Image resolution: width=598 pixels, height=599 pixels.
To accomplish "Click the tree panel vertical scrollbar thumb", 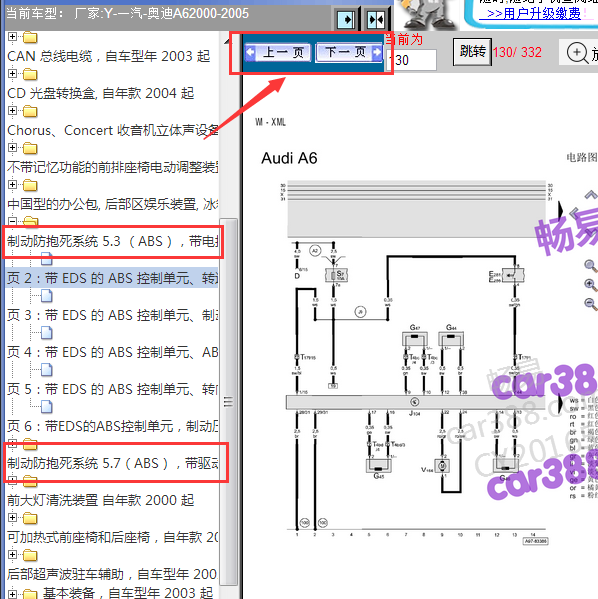I will coord(229,401).
